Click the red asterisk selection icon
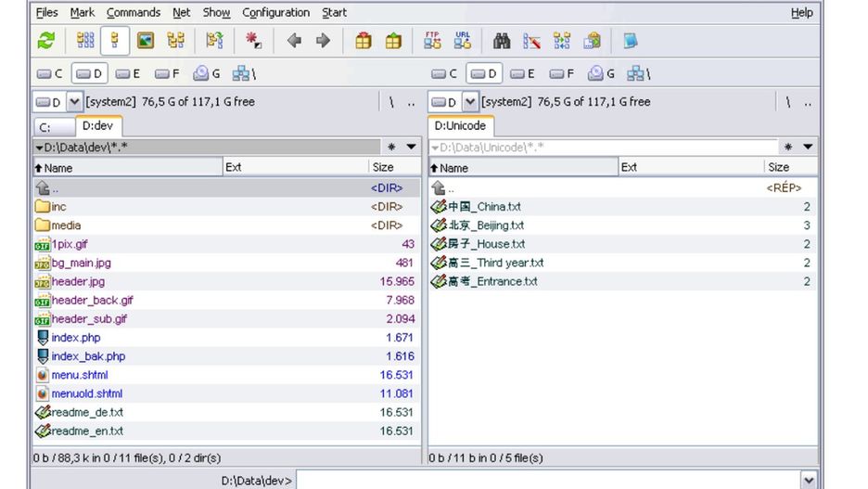Screen dimensions: 868x489 tap(253, 41)
